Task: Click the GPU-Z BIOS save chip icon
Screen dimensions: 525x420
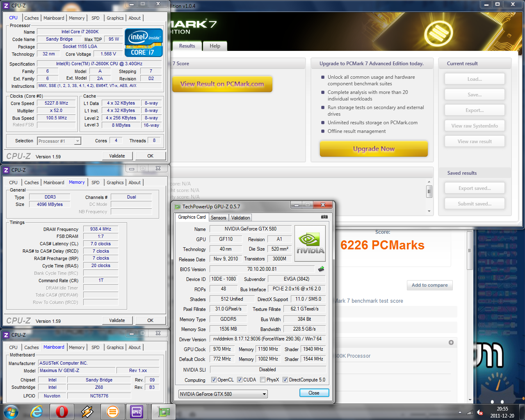Action: (x=321, y=269)
